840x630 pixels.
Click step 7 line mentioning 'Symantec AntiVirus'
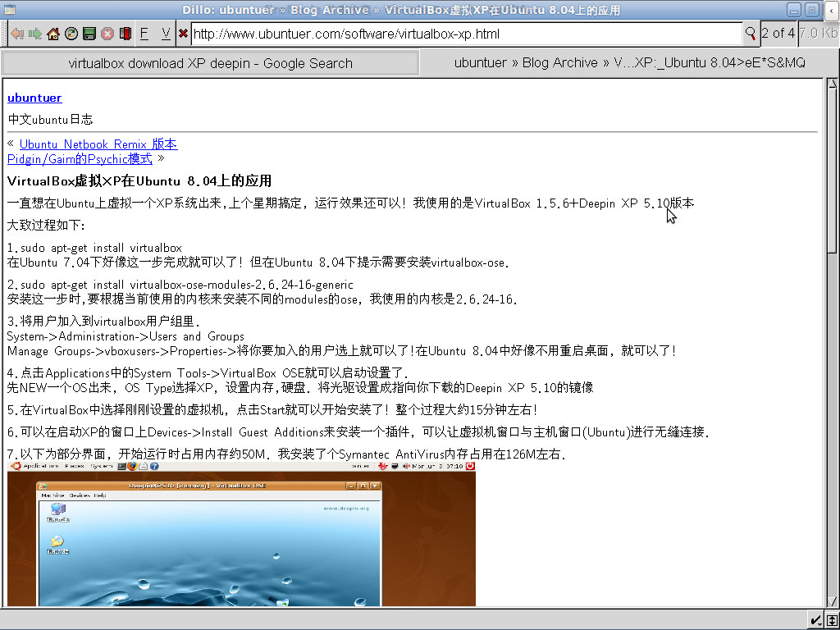(287, 454)
